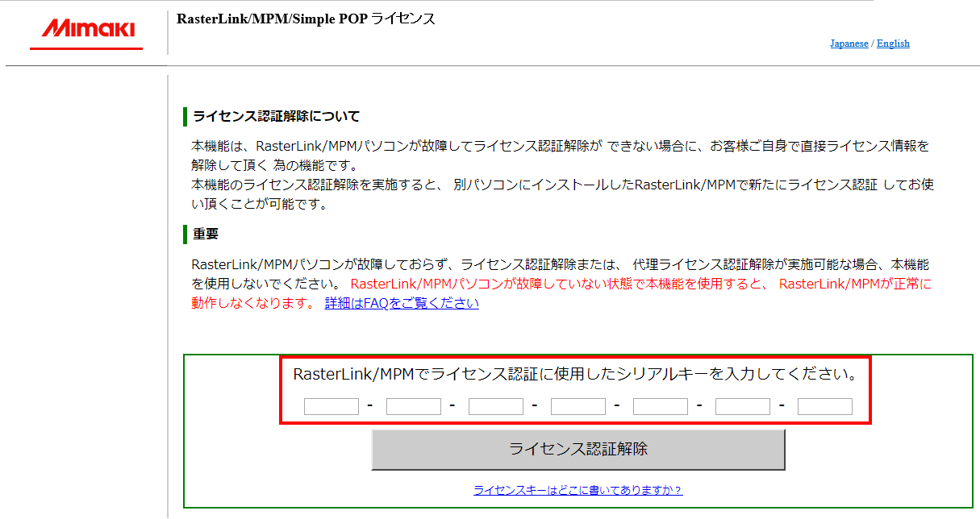Click the serial key entry instruction text
The image size is (980, 519).
click(x=575, y=375)
